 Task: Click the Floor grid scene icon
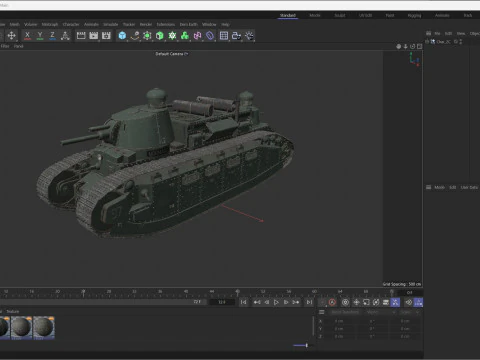[224, 35]
